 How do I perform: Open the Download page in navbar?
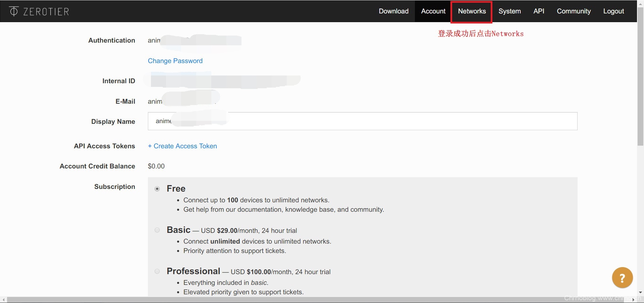(x=393, y=11)
